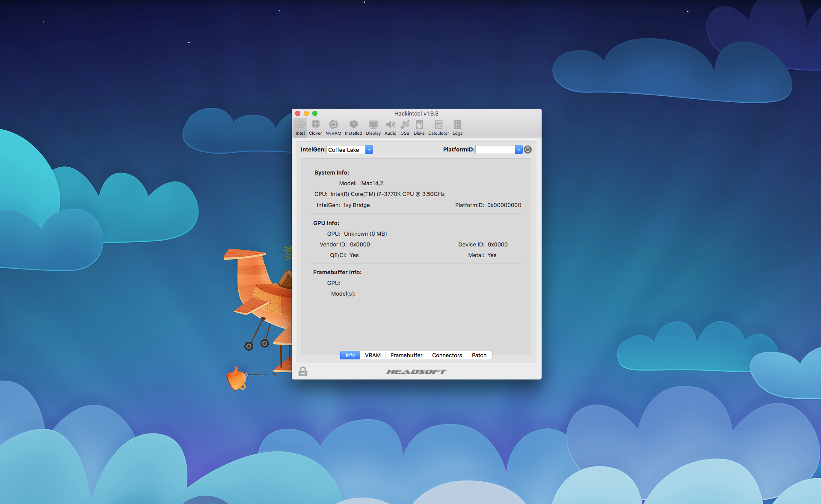Click the refresh icon beside PlatformID
Image resolution: width=821 pixels, height=504 pixels.
click(x=528, y=149)
